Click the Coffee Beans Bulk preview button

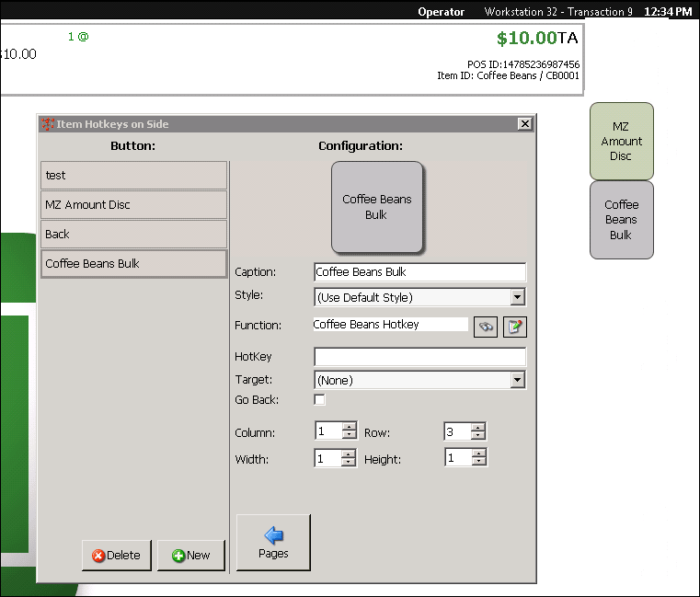pyautogui.click(x=377, y=207)
